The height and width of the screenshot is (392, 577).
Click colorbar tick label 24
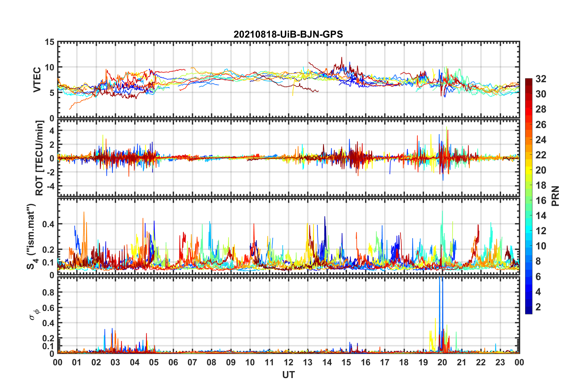pyautogui.click(x=541, y=140)
